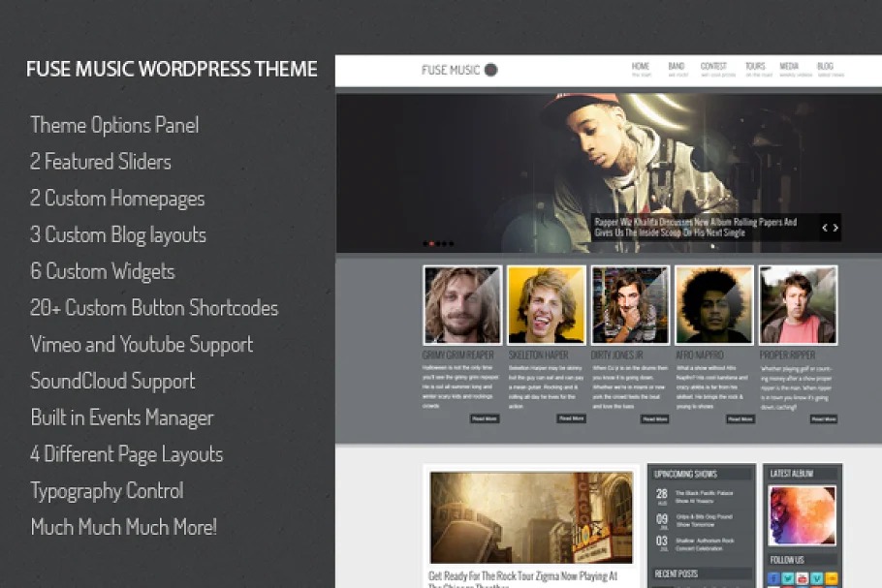
Task: Open the Vimeo icon under Follow Us
Action: pos(818,579)
